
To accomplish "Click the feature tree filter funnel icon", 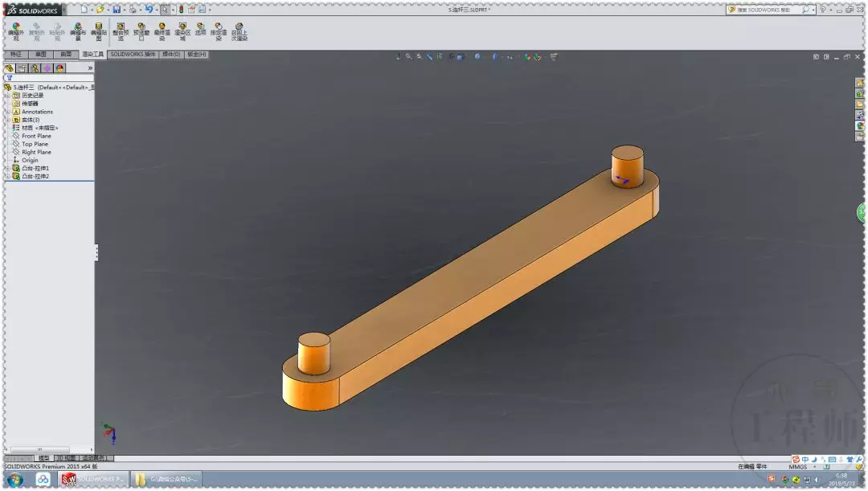I will 10,78.
